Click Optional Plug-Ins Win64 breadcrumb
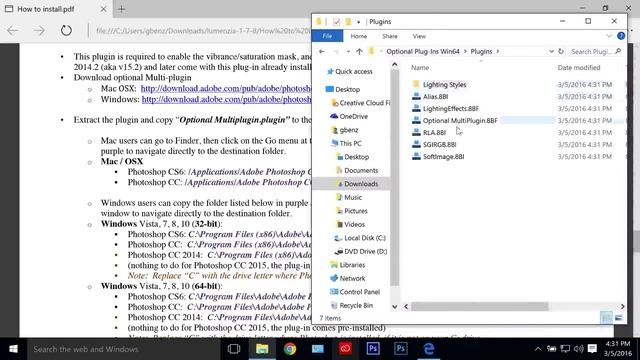 [423, 51]
